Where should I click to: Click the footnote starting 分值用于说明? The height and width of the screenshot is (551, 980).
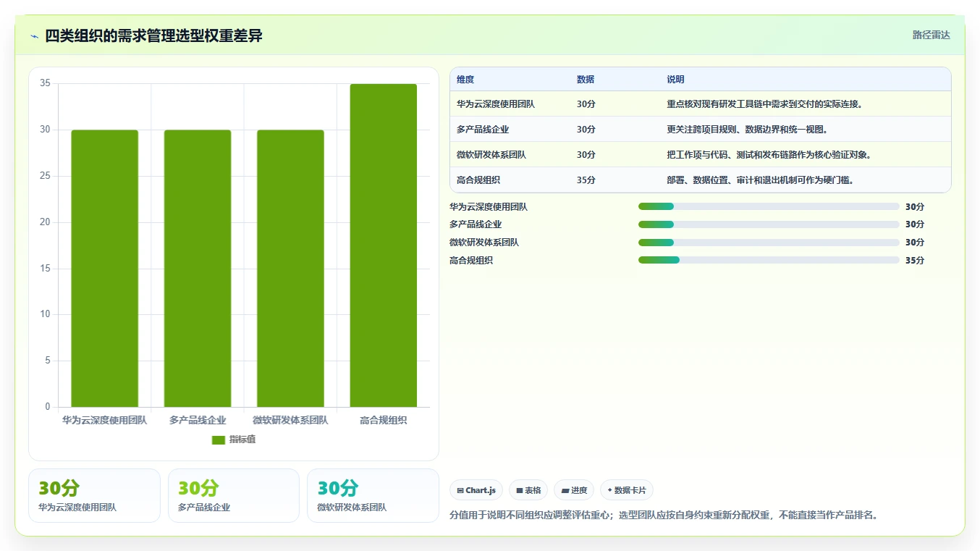click(x=664, y=516)
